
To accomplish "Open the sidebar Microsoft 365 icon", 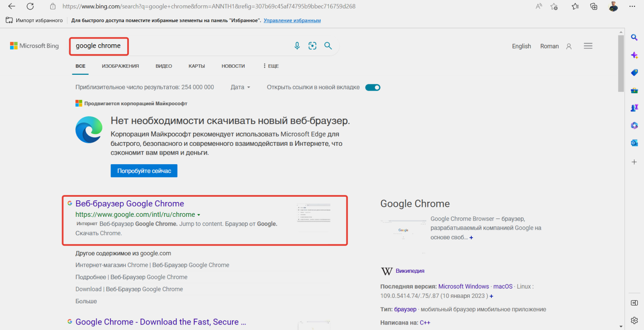I will coord(634,125).
